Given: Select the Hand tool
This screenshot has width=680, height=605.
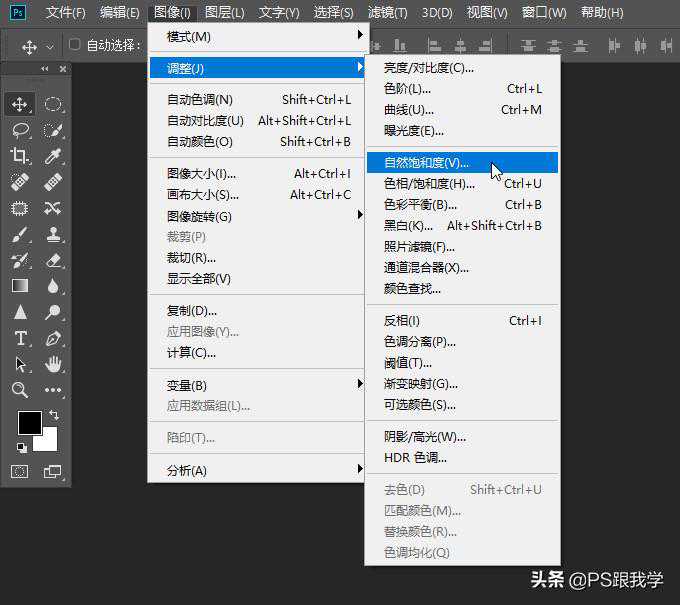Looking at the screenshot, I should click(x=53, y=364).
